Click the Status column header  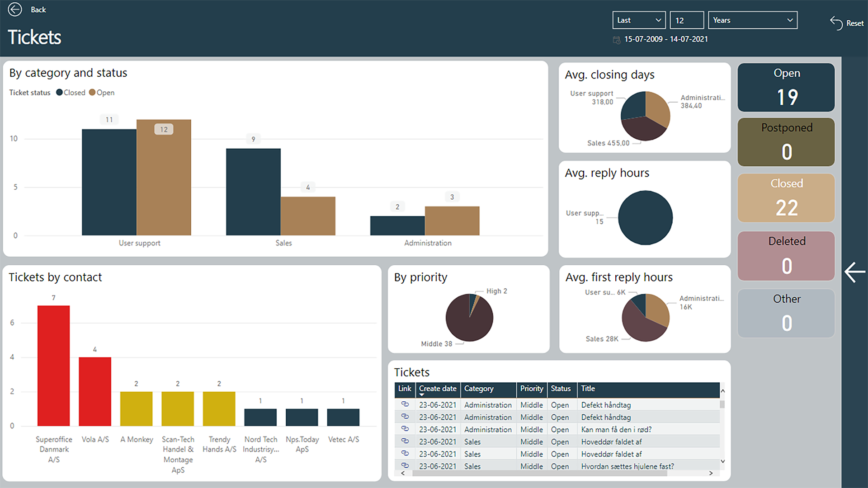tap(560, 389)
